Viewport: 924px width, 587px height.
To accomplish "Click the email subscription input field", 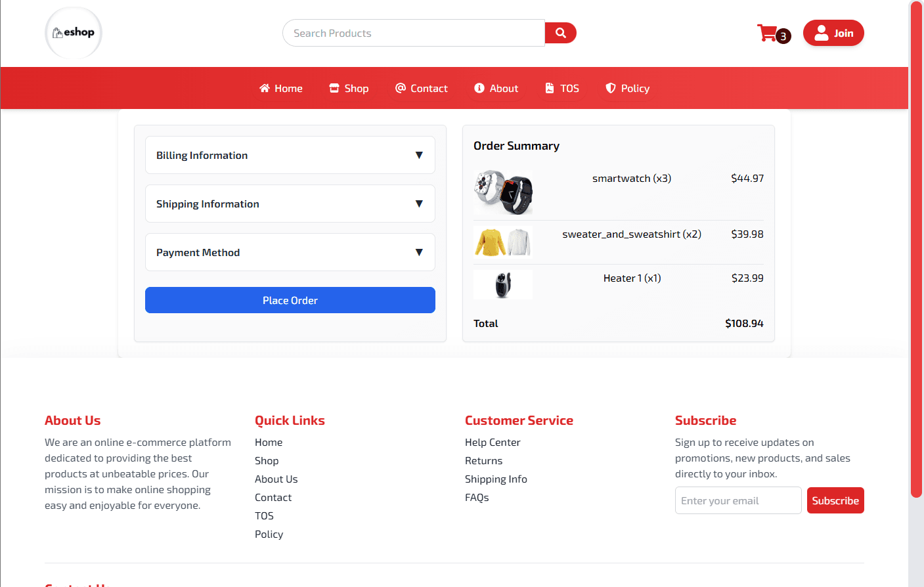I will [737, 500].
